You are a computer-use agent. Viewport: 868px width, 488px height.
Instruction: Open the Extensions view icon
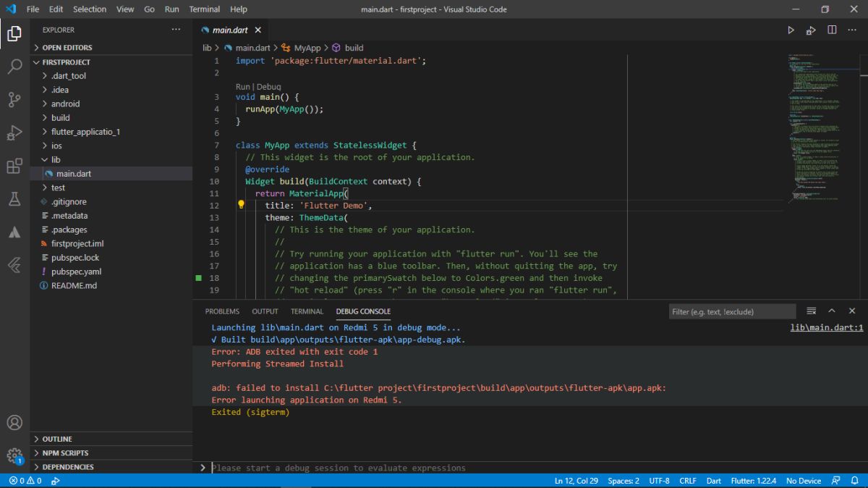(x=14, y=167)
